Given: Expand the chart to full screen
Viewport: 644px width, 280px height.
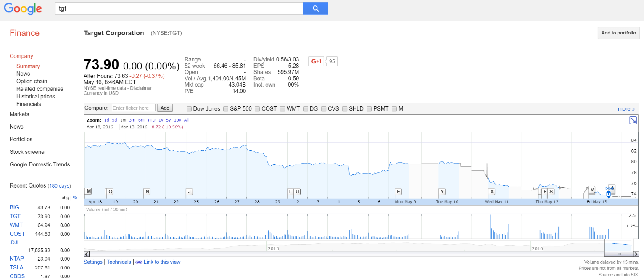Looking at the screenshot, I should 633,120.
